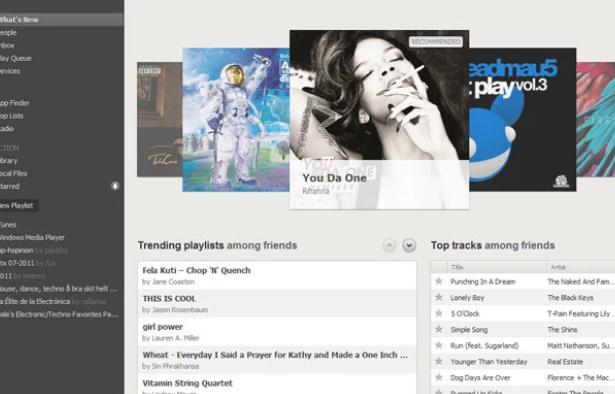Open Windows Media Player playlist in sidebar
615x394 pixels.
(x=33, y=238)
